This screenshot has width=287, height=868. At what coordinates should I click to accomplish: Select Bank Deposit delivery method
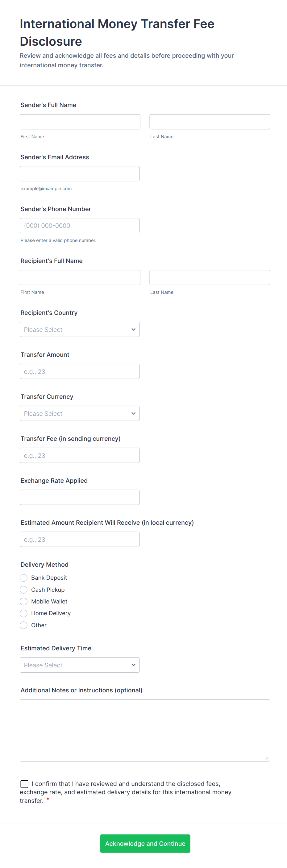point(23,578)
